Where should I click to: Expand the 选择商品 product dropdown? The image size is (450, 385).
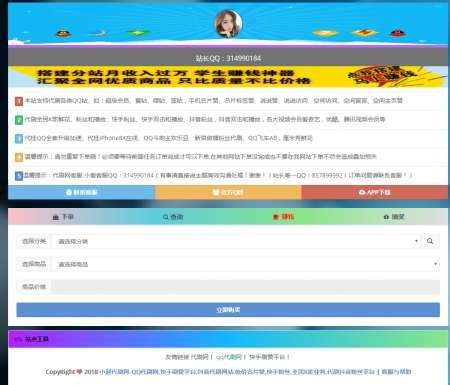[x=246, y=264]
